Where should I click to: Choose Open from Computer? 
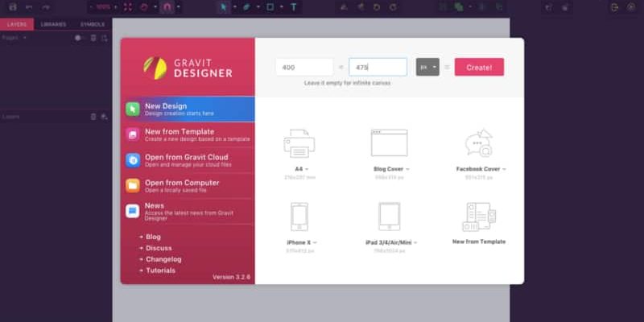click(x=188, y=185)
